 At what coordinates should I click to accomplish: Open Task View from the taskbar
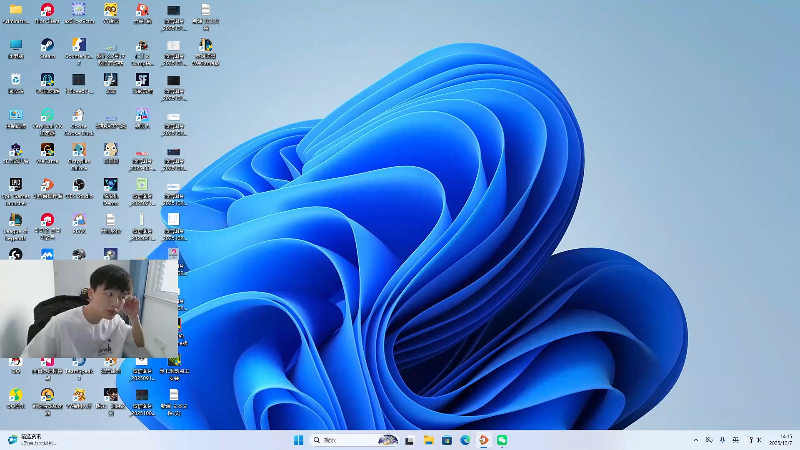[409, 440]
